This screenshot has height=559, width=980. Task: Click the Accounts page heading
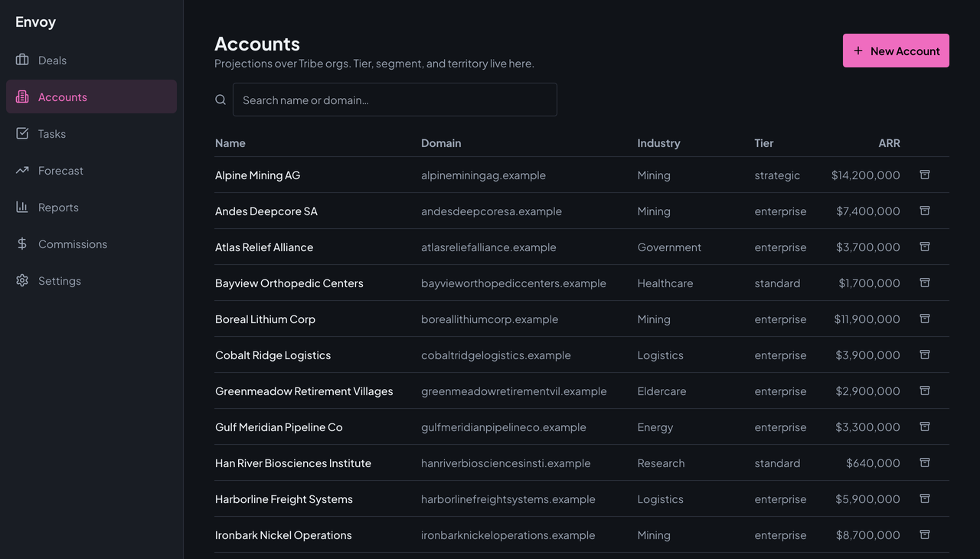coord(257,44)
